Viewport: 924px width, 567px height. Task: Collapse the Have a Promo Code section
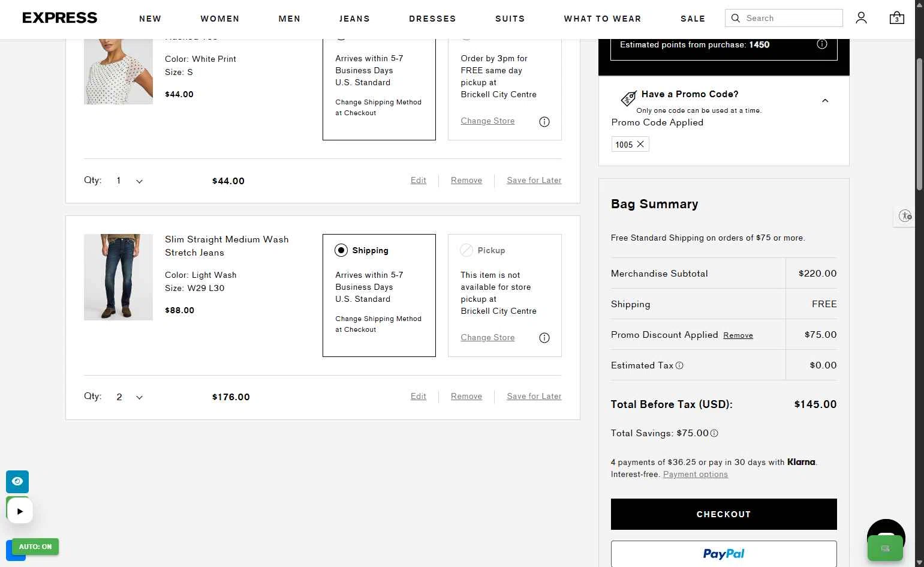click(825, 101)
